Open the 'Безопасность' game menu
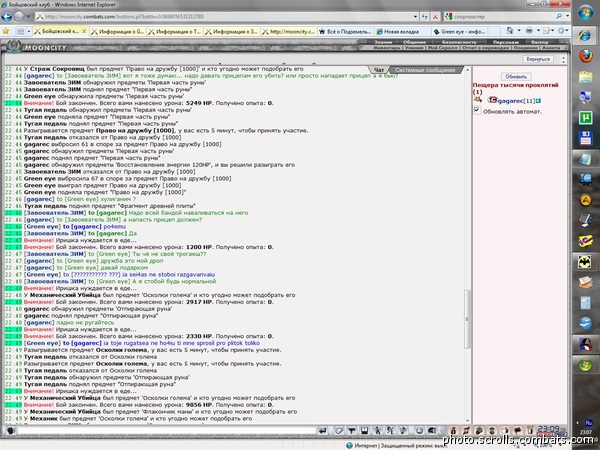600x450 pixels. tap(458, 42)
